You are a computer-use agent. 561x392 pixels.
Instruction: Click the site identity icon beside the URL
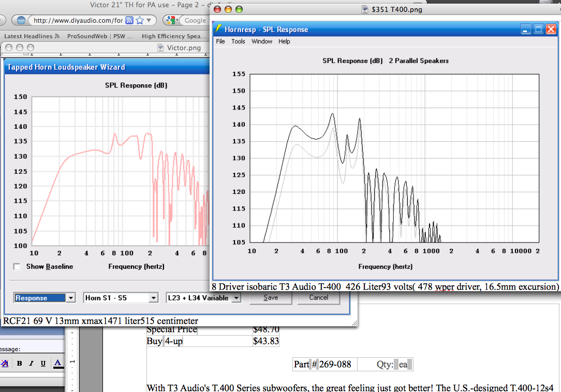21,20
